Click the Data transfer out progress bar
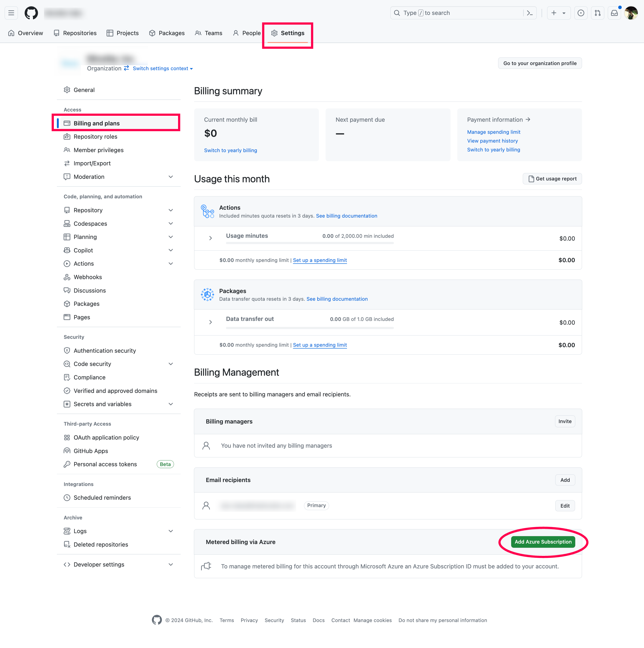The height and width of the screenshot is (648, 644). 310,328
